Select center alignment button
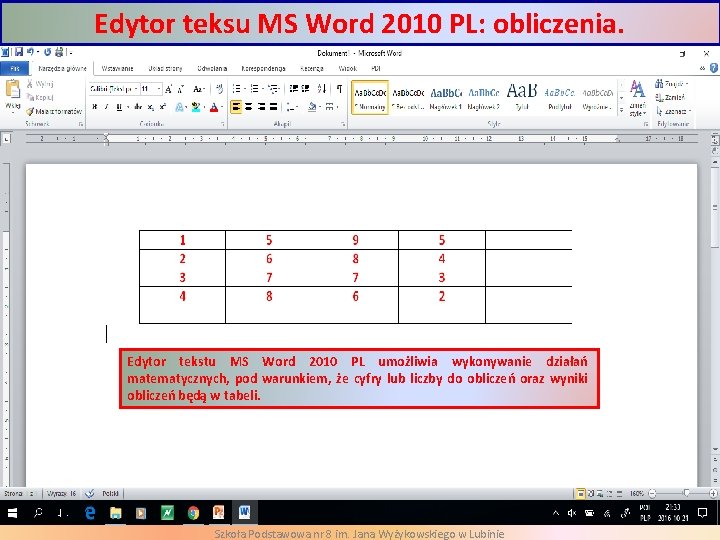The width and height of the screenshot is (720, 540). coord(248,107)
